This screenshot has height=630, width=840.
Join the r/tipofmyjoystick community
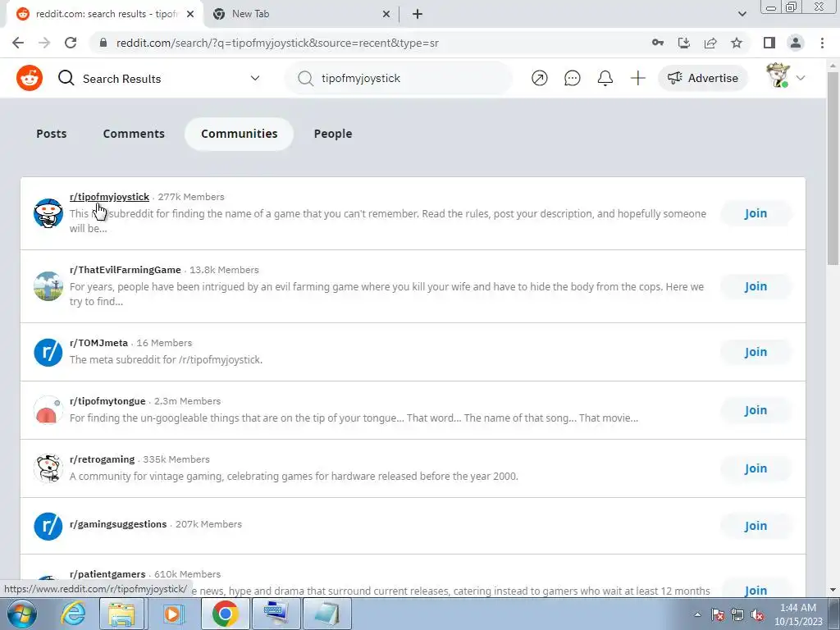756,213
